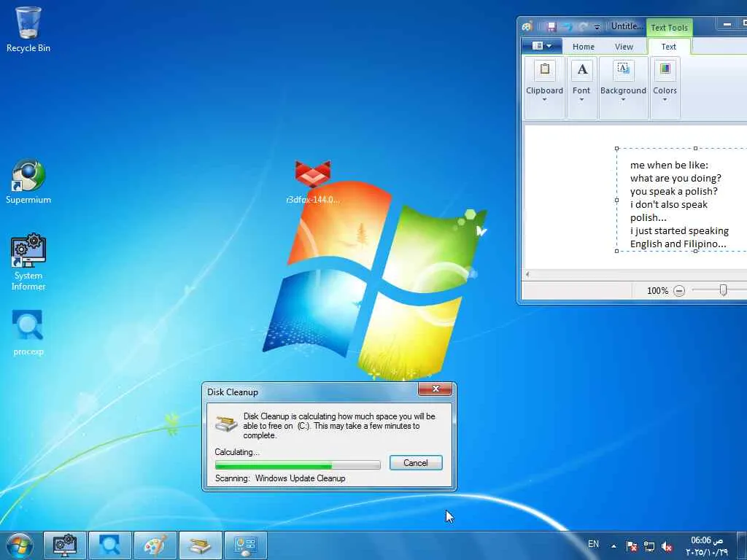Switch to the View ribbon tab
747x560 pixels.
click(x=624, y=47)
